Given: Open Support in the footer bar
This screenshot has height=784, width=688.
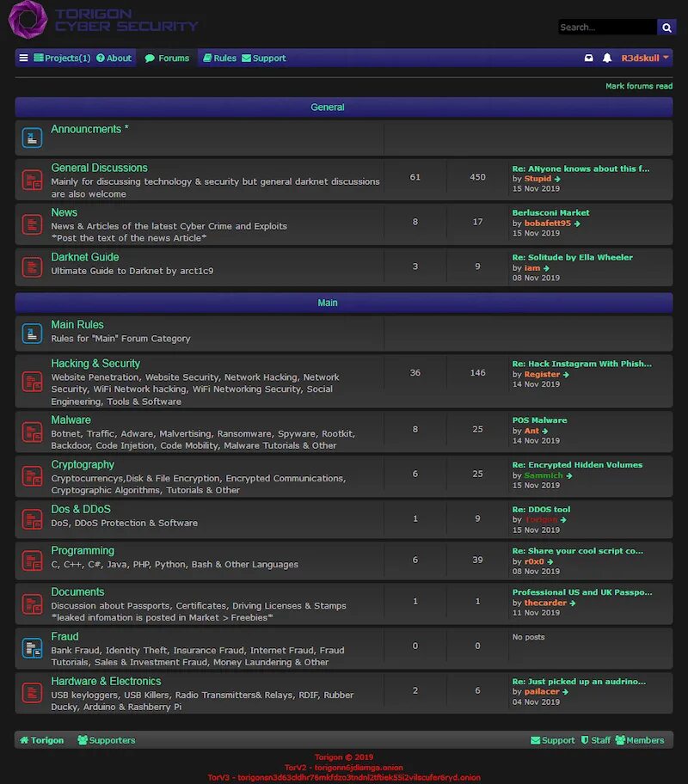Looking at the screenshot, I should (552, 740).
